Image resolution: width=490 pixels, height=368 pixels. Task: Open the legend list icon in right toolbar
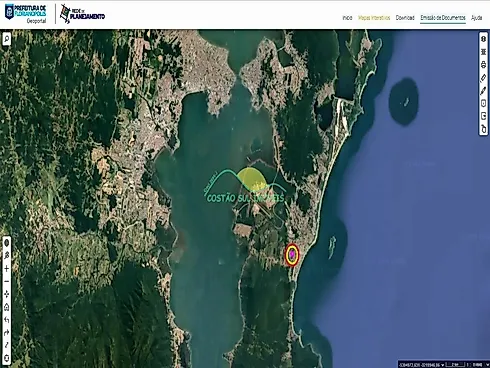click(484, 52)
